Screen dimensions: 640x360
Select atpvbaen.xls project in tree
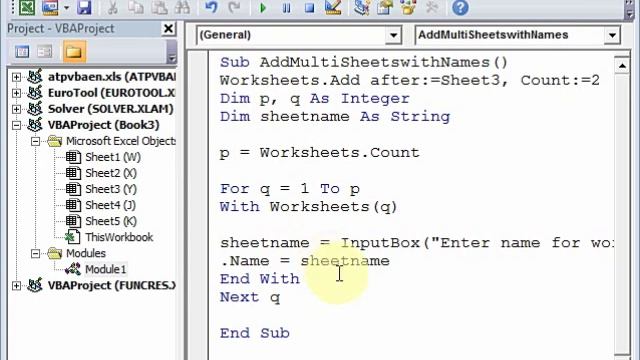pyautogui.click(x=111, y=77)
